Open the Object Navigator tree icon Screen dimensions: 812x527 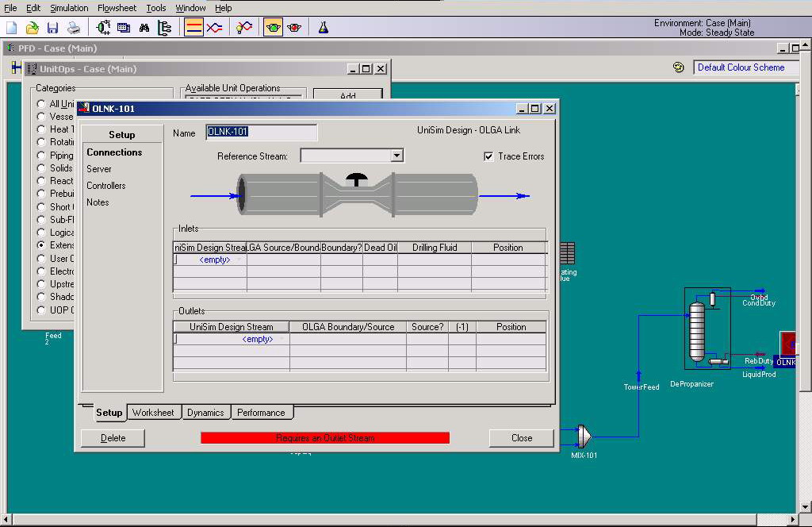[165, 28]
